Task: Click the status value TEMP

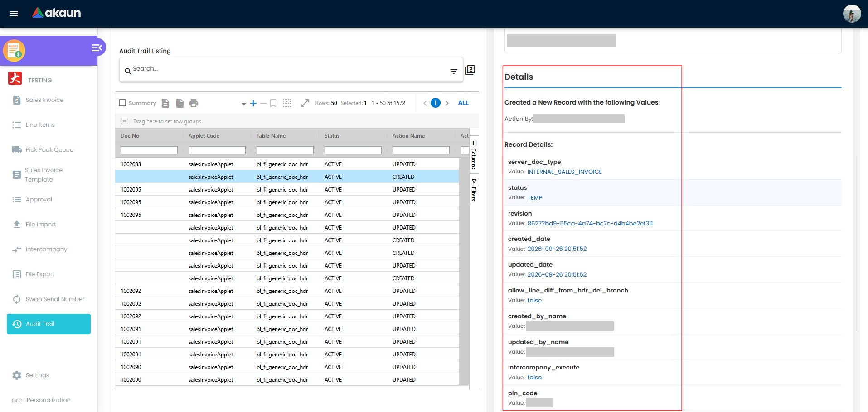Action: 535,198
